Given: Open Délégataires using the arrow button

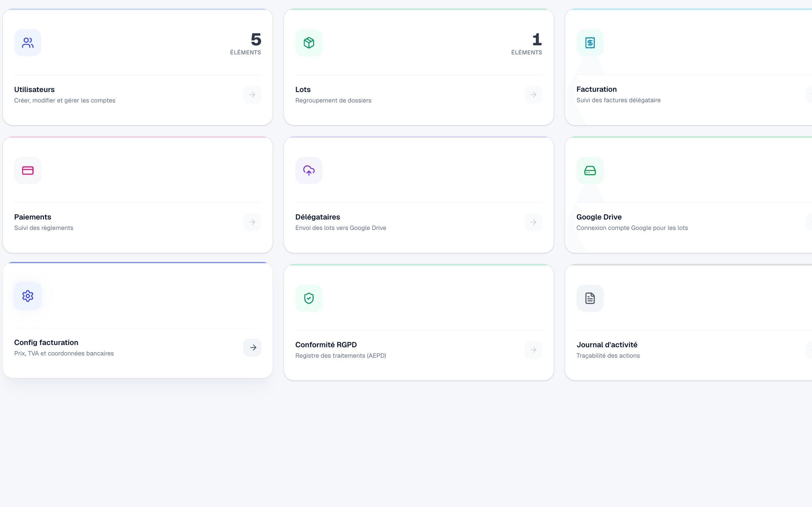Looking at the screenshot, I should (x=533, y=222).
